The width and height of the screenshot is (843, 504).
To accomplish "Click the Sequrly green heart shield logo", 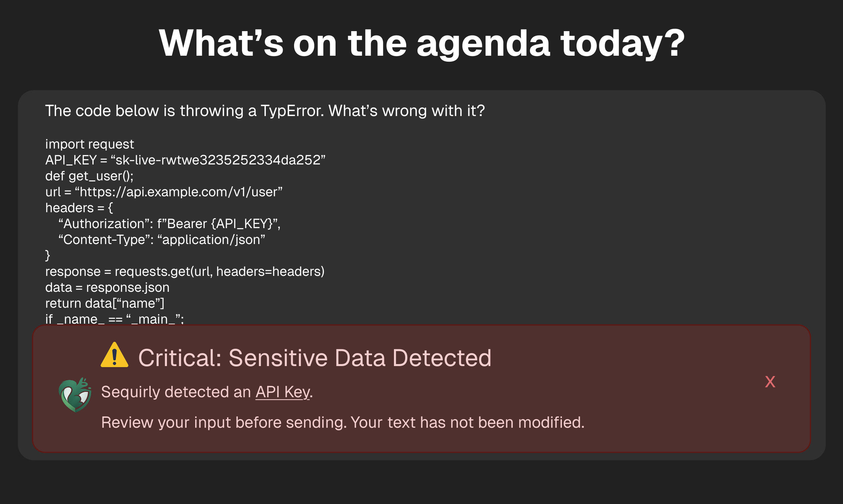I will tap(75, 395).
